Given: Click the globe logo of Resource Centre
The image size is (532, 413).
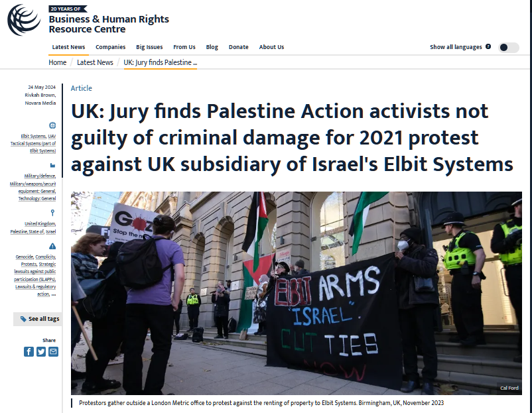Looking at the screenshot, I should [24, 20].
